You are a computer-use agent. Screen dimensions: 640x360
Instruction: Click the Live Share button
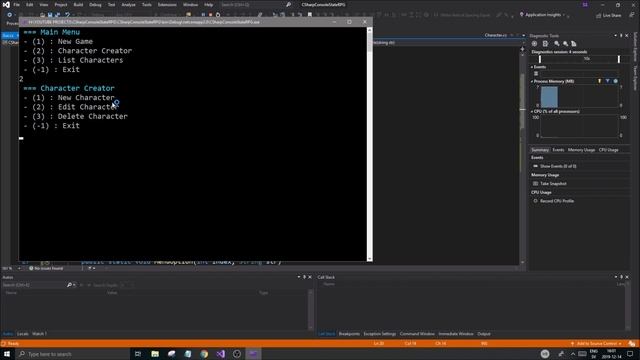[609, 16]
